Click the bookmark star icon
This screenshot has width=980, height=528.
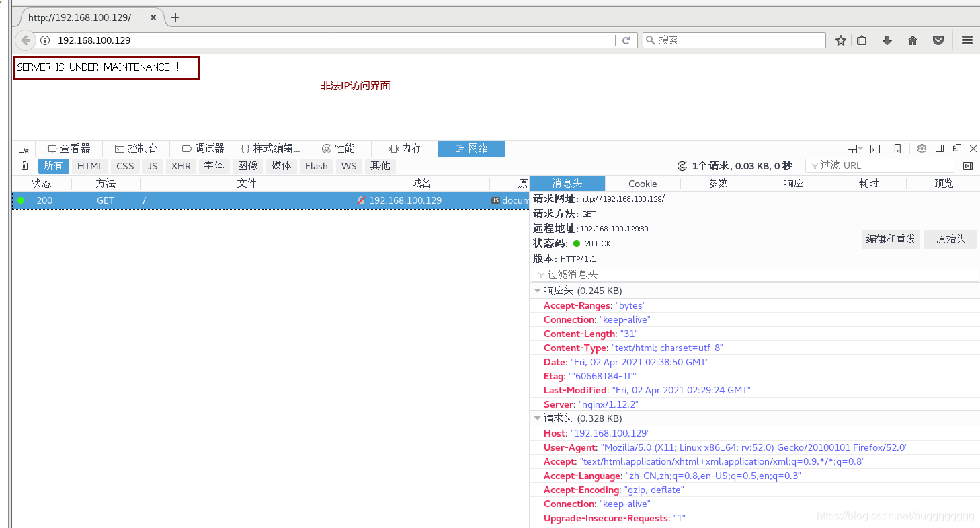pos(840,40)
